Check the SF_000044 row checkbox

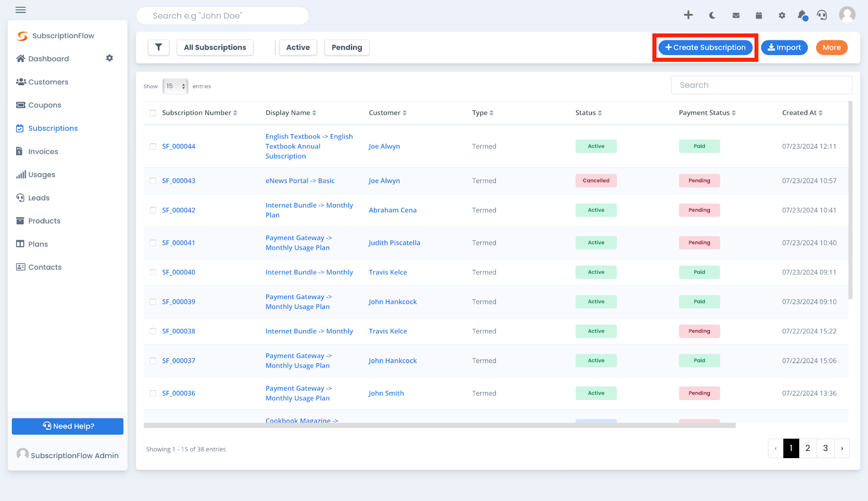153,147
